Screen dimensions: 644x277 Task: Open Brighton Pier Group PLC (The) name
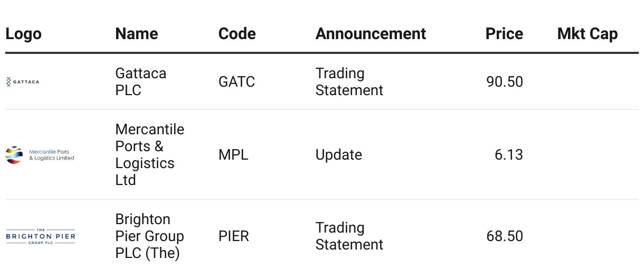150,236
